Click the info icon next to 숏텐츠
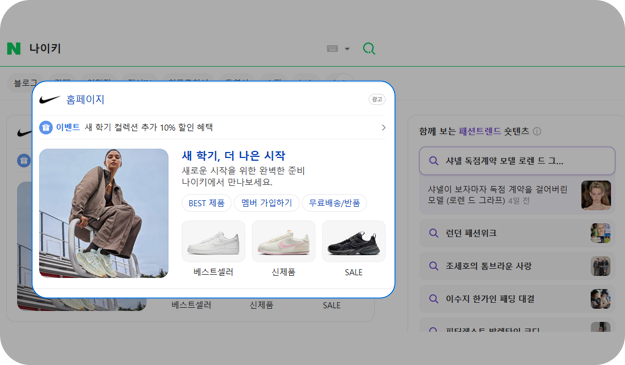 (537, 131)
